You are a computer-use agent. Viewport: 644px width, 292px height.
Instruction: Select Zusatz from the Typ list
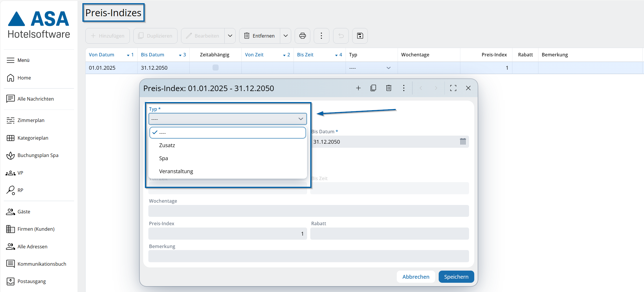click(x=167, y=145)
